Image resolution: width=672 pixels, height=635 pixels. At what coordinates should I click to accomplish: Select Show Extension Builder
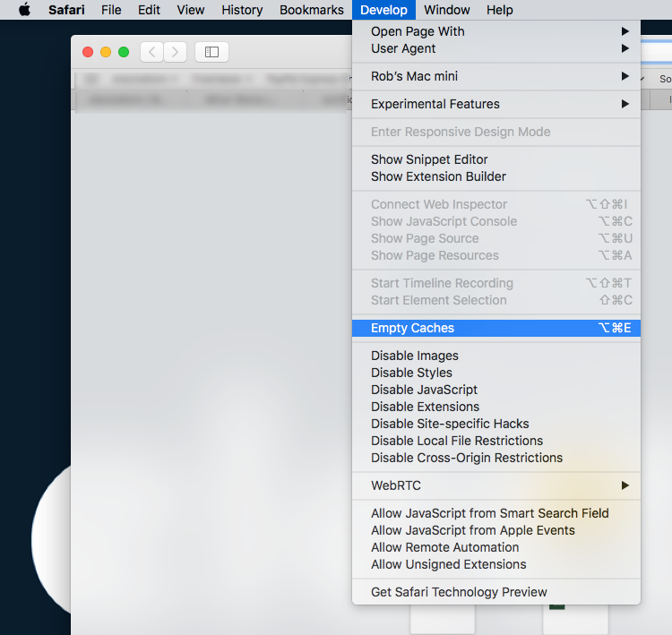[x=496, y=176]
